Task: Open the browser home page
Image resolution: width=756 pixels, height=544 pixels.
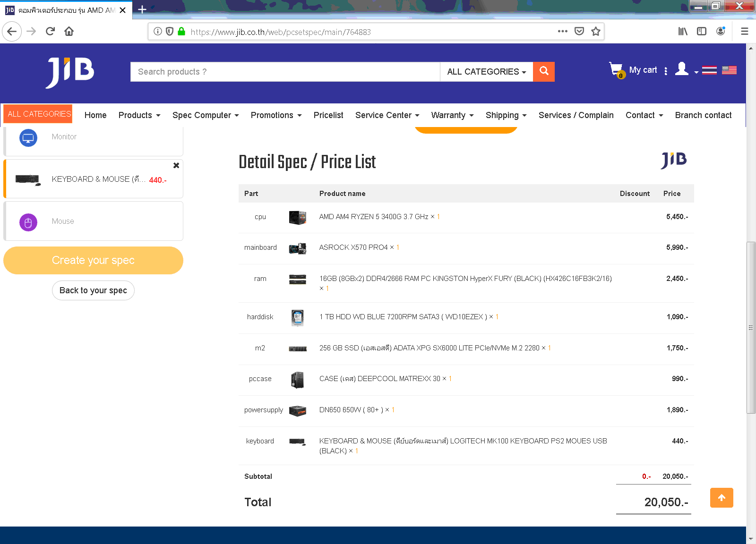Action: pos(69,32)
